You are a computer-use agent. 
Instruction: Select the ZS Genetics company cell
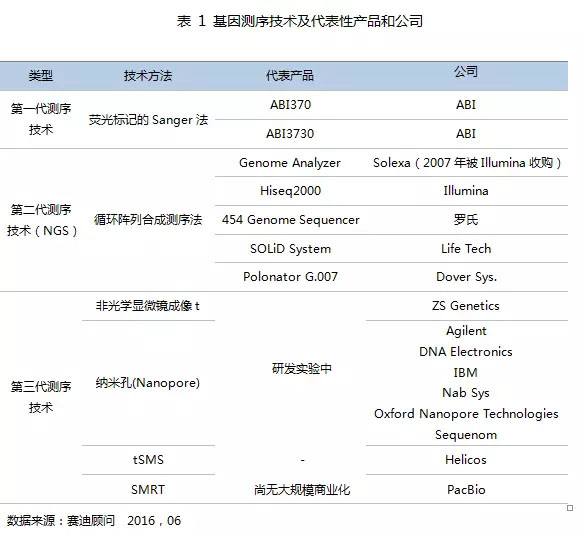coord(466,306)
